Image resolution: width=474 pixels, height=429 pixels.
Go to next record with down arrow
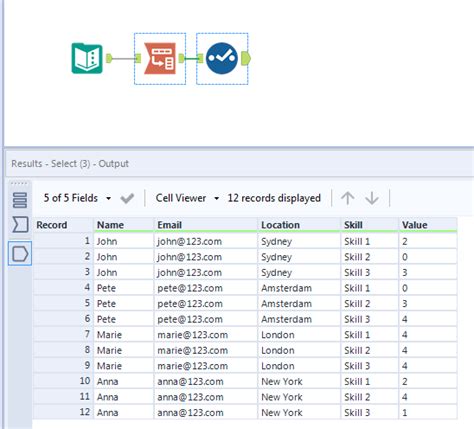(x=372, y=198)
